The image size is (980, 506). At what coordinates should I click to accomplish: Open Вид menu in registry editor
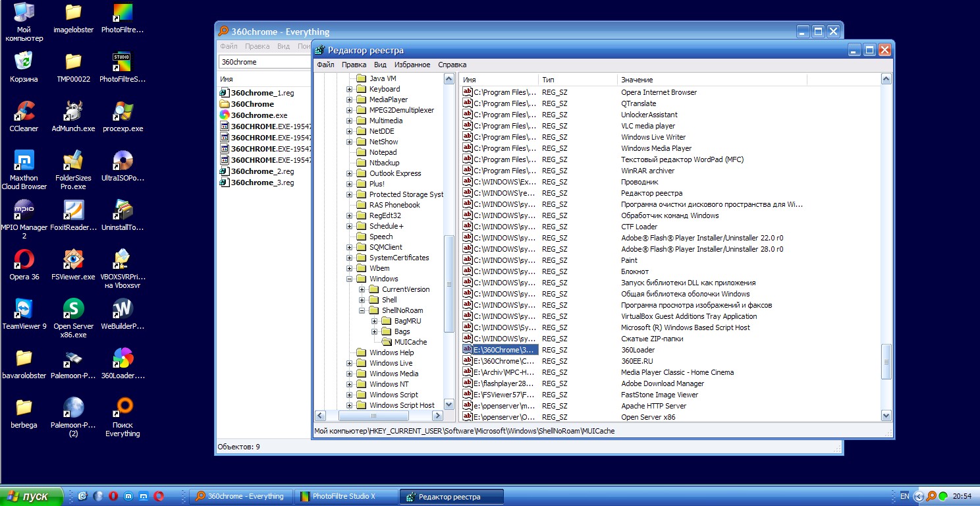[380, 65]
